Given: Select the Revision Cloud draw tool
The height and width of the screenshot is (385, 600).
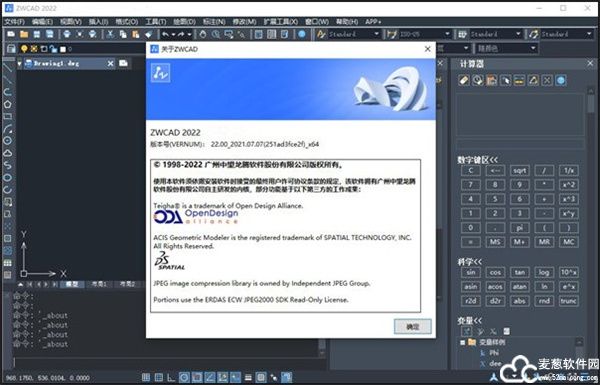Looking at the screenshot, I should [7, 153].
